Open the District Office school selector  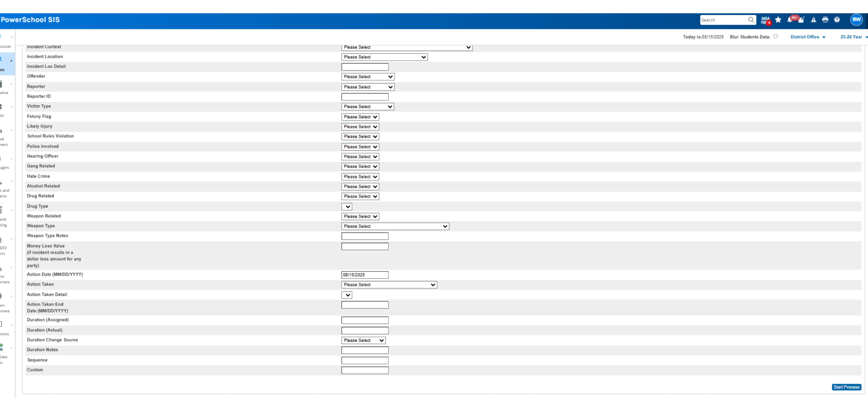808,37
